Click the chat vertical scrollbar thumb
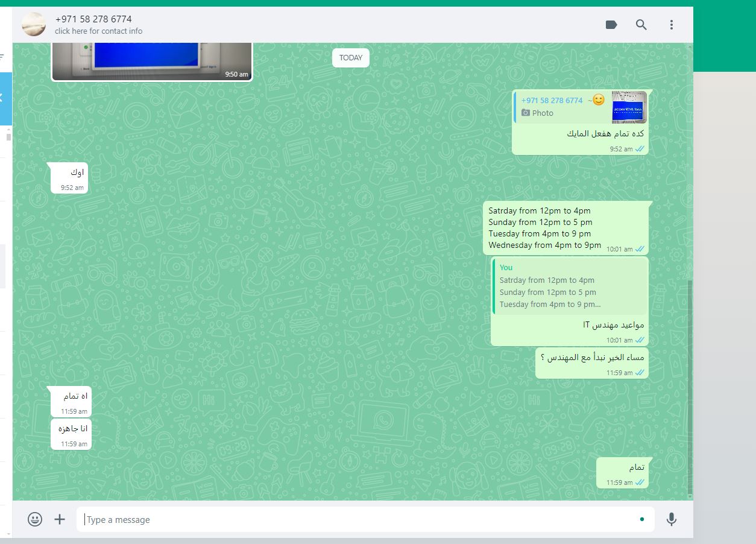The height and width of the screenshot is (544, 756). pos(690,388)
